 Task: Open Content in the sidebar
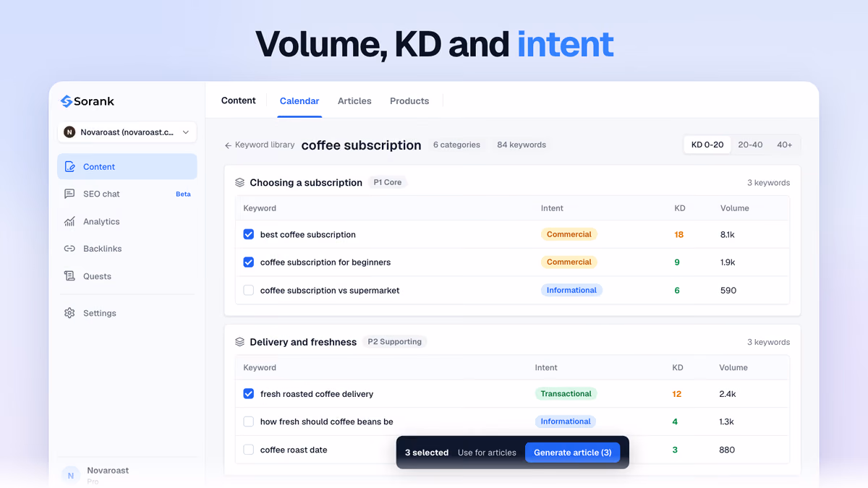[127, 167]
